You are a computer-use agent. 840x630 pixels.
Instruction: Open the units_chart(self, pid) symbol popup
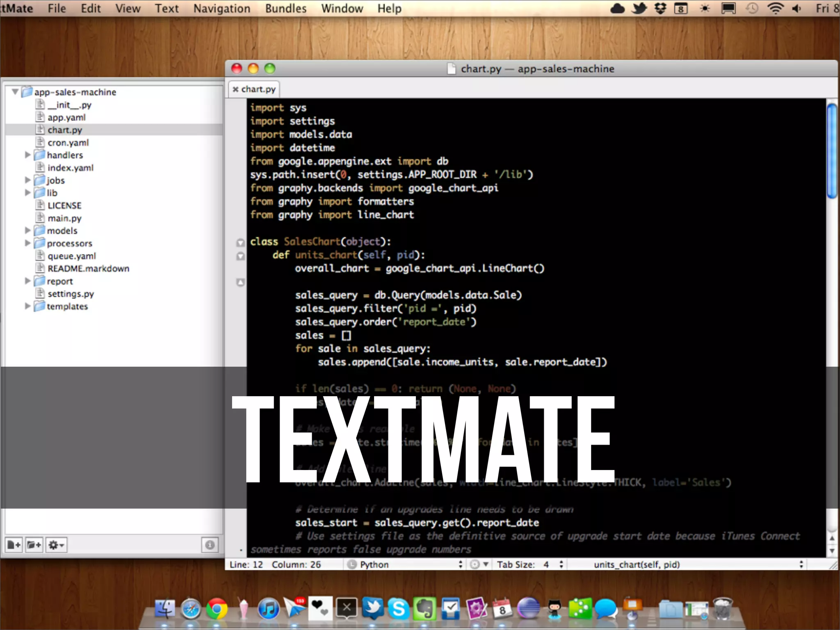point(687,564)
